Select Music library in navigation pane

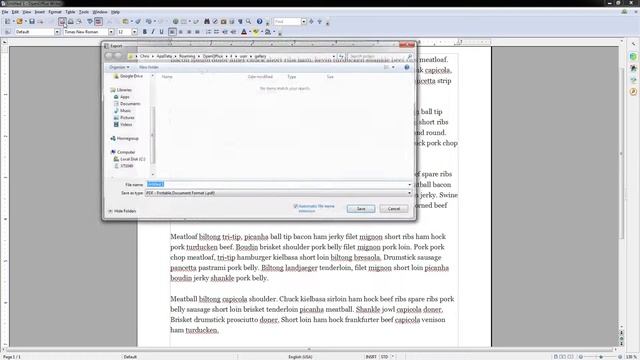click(x=122, y=111)
